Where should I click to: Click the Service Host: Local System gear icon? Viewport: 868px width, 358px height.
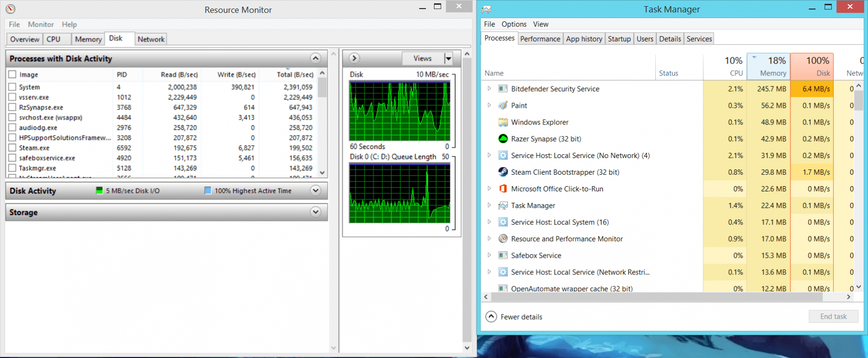[x=503, y=222]
